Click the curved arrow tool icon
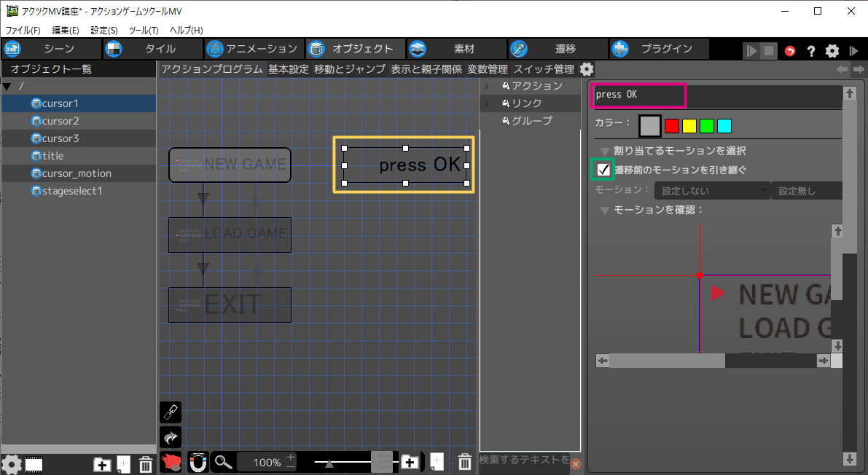Image resolution: width=868 pixels, height=475 pixels. point(170,437)
